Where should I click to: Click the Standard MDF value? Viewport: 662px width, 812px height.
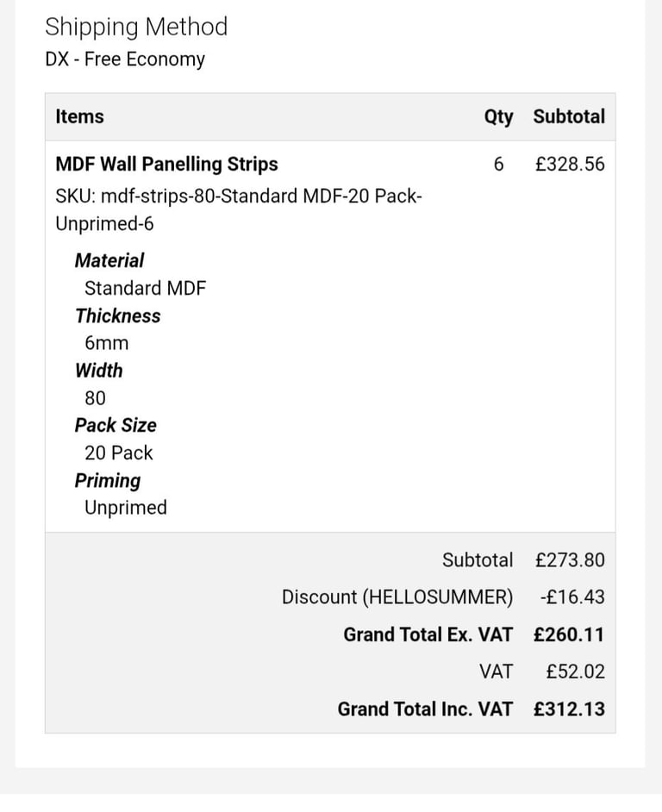[x=145, y=288]
